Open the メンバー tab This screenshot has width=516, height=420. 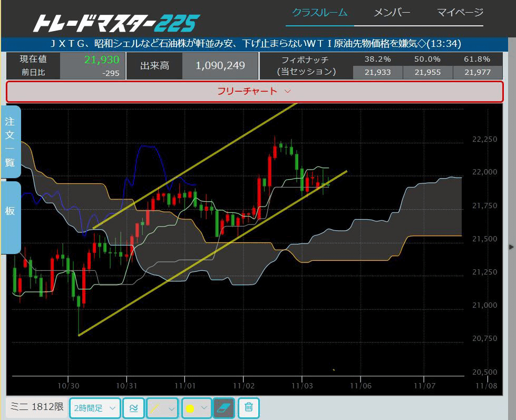point(392,13)
